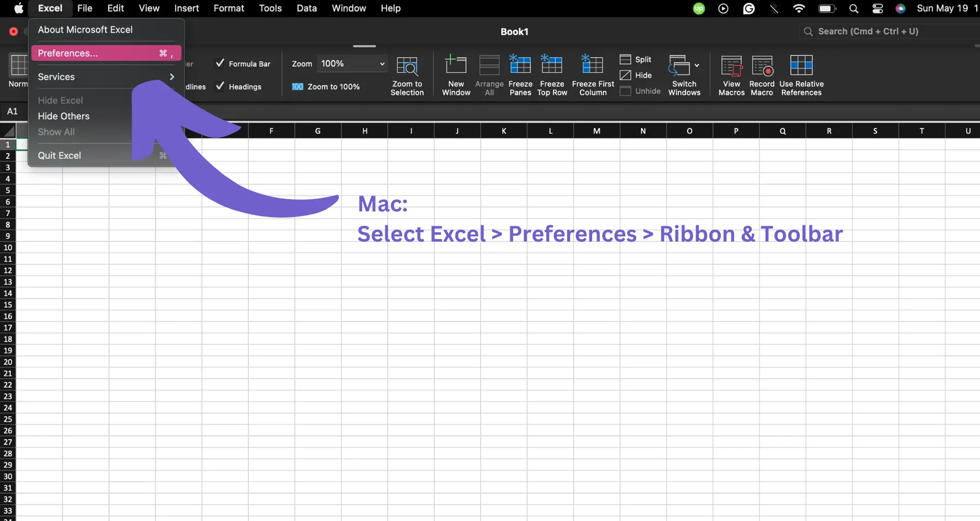
Task: Toggle the Headings checkbox
Action: pos(220,86)
